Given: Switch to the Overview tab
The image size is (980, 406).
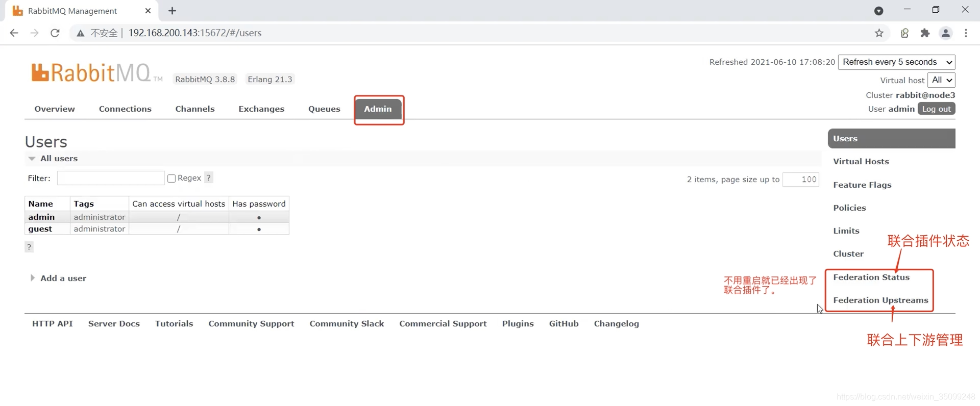Looking at the screenshot, I should click(x=55, y=109).
